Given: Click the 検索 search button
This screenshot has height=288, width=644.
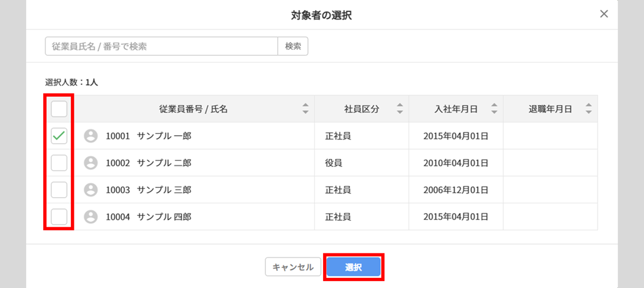Looking at the screenshot, I should (x=293, y=47).
